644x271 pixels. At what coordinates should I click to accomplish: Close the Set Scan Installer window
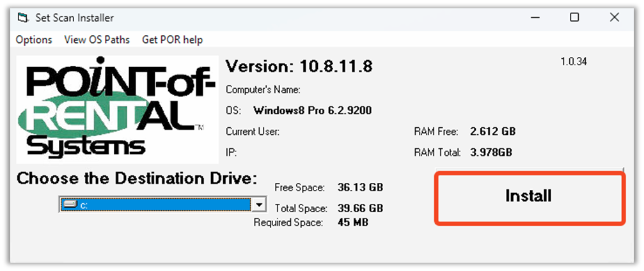click(x=614, y=18)
